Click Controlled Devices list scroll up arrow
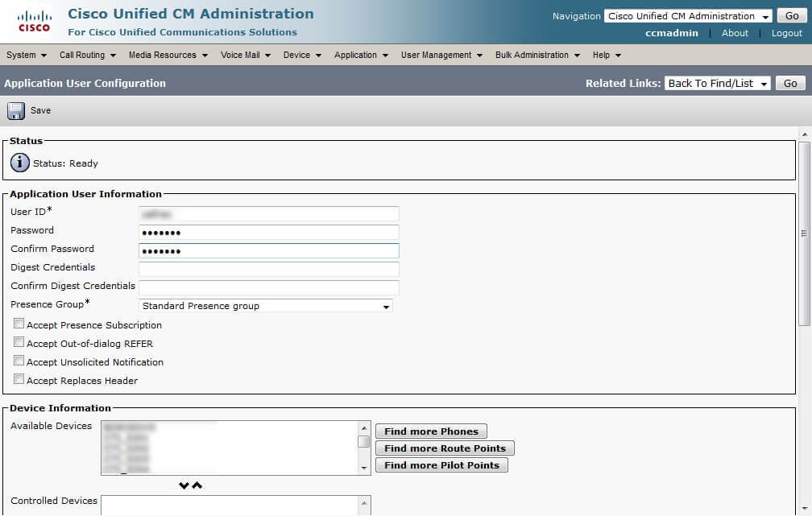This screenshot has width=812, height=516. (364, 503)
